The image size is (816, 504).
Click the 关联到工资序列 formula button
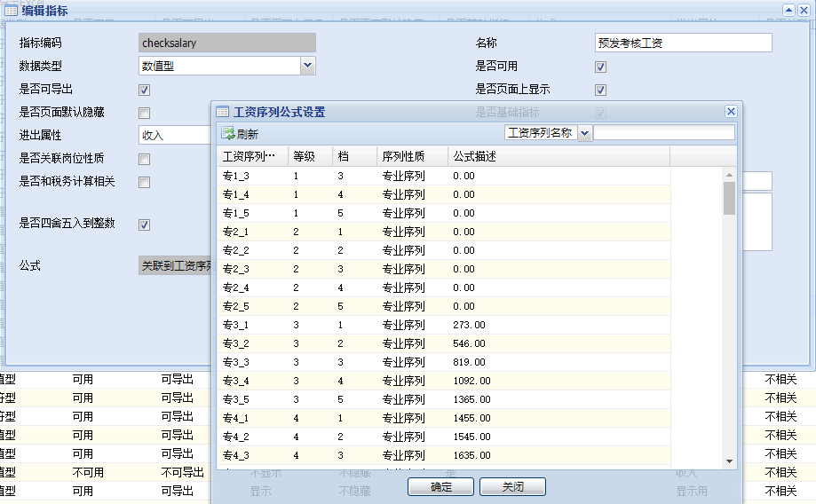[x=176, y=266]
